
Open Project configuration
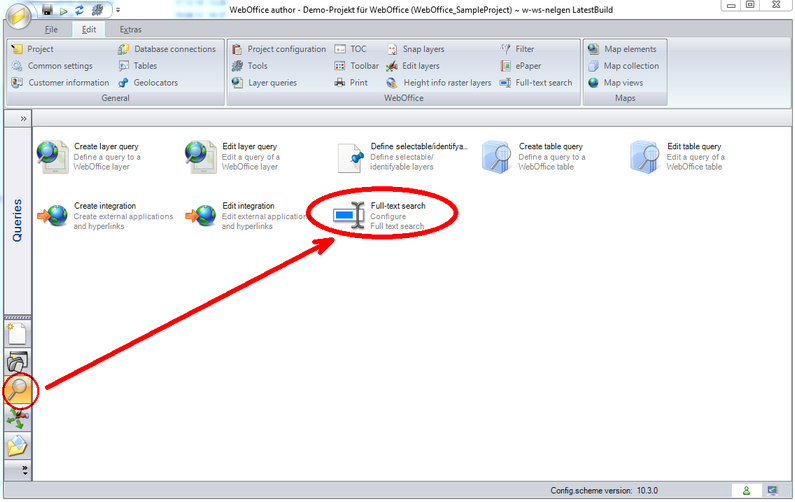coord(279,49)
